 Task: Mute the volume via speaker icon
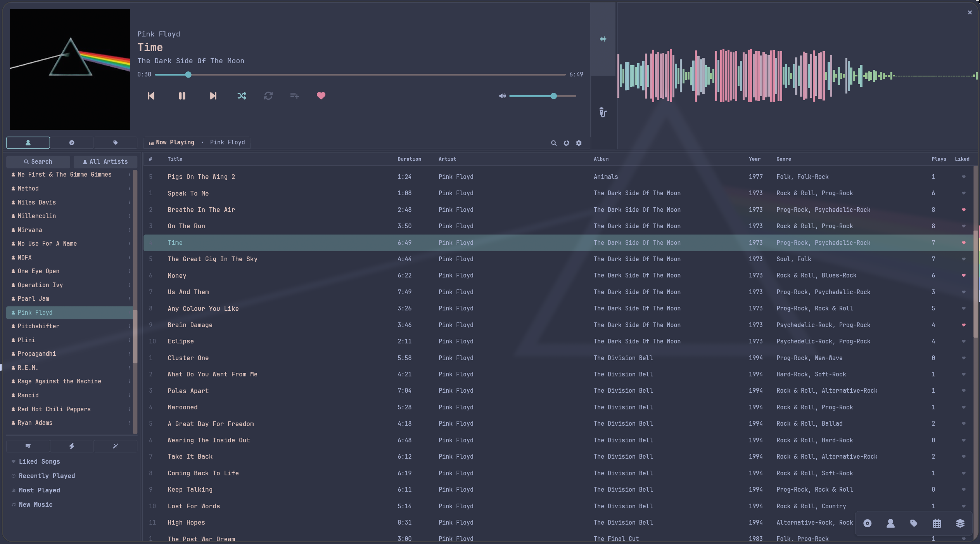click(x=502, y=96)
